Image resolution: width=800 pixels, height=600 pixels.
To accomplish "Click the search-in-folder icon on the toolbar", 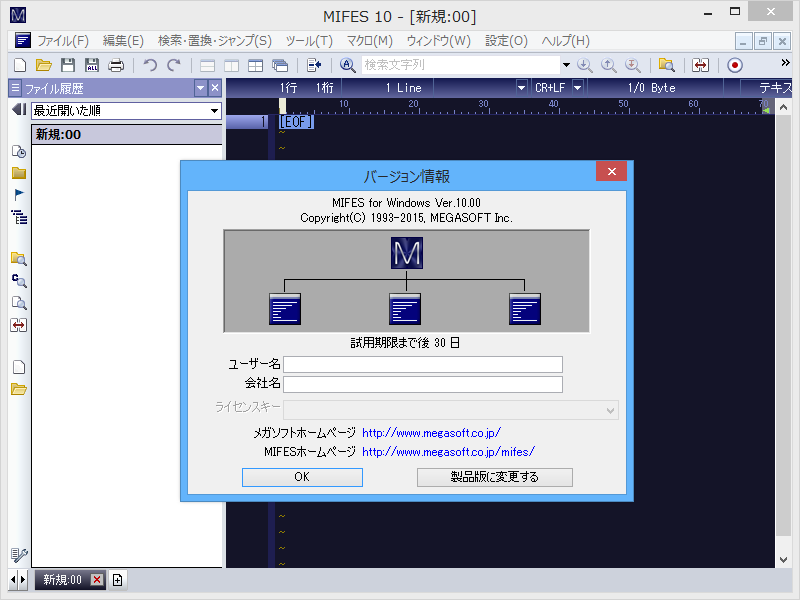I will tap(668, 65).
